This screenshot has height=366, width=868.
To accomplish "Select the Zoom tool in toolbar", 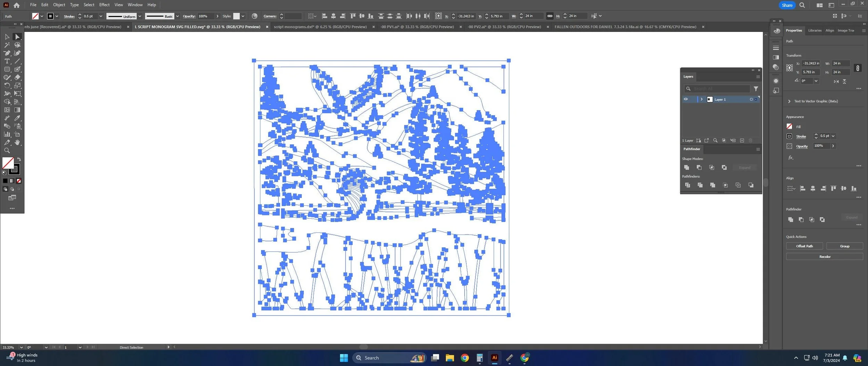I will [7, 151].
